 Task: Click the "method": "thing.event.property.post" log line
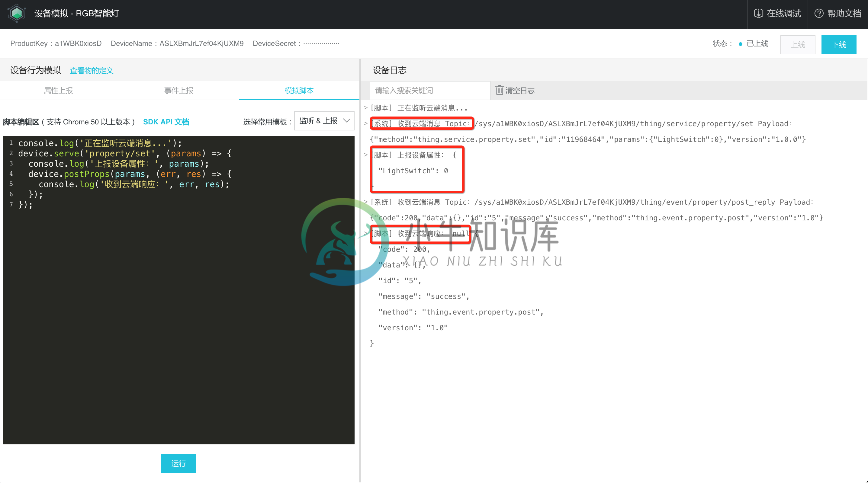(x=461, y=312)
